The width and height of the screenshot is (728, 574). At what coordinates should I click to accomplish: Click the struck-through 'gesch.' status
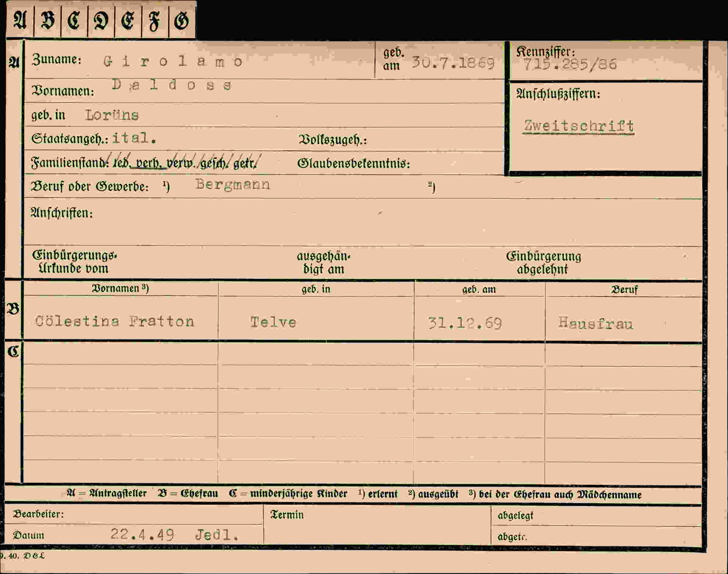pyautogui.click(x=215, y=163)
